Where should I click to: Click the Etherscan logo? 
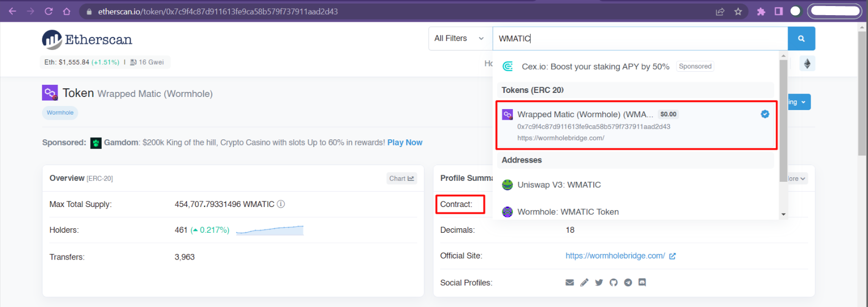[87, 39]
